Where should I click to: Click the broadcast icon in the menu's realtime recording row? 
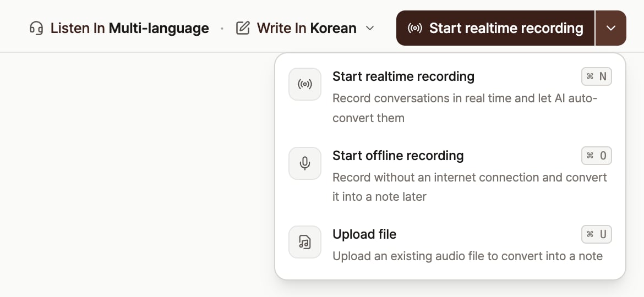coord(305,84)
